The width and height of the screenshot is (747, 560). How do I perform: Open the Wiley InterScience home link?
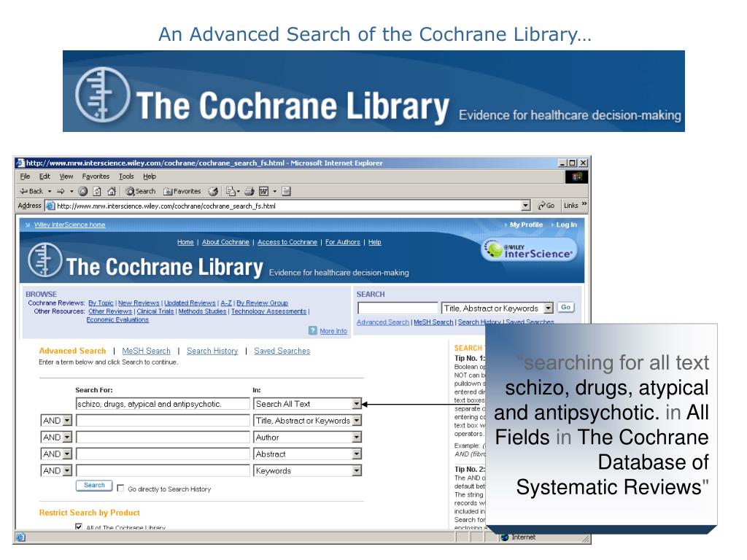coord(69,225)
